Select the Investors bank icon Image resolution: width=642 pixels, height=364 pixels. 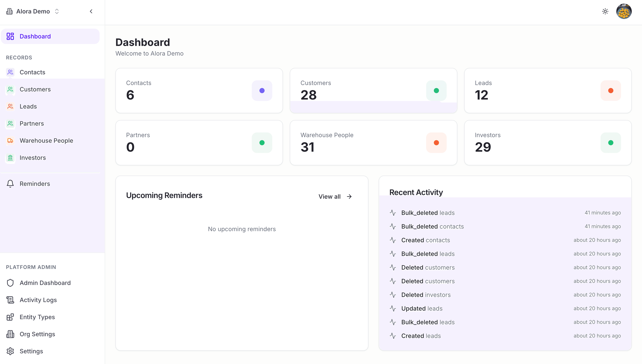point(10,158)
